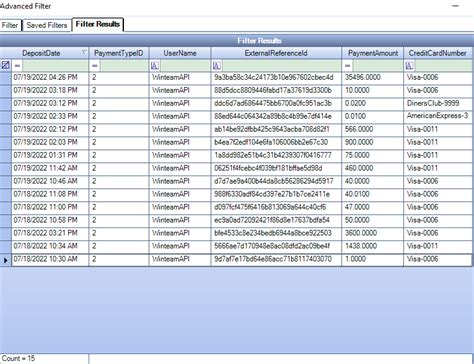Click the PaymentAmount filter input field
474x364 pixels.
378,65
